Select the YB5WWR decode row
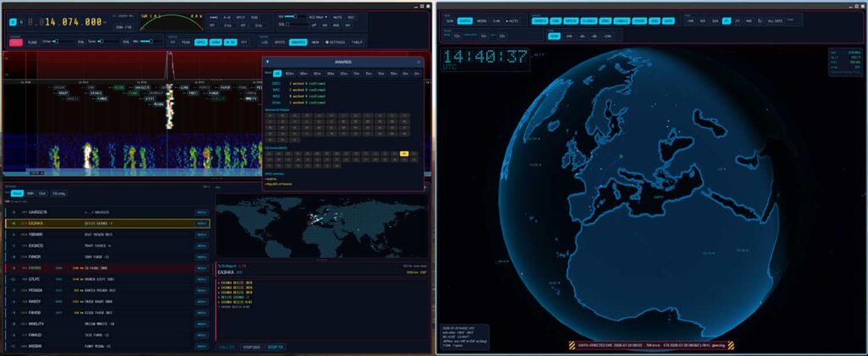The height and width of the screenshot is (356, 868). coord(108,235)
